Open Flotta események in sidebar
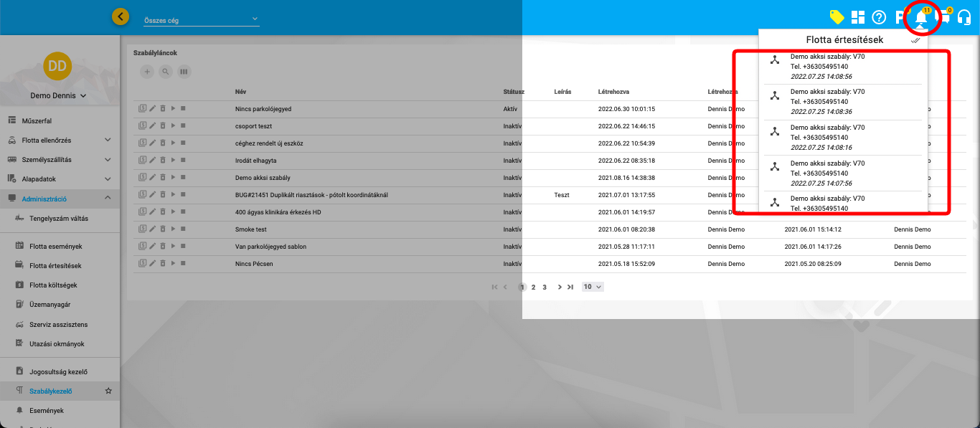 click(x=55, y=247)
